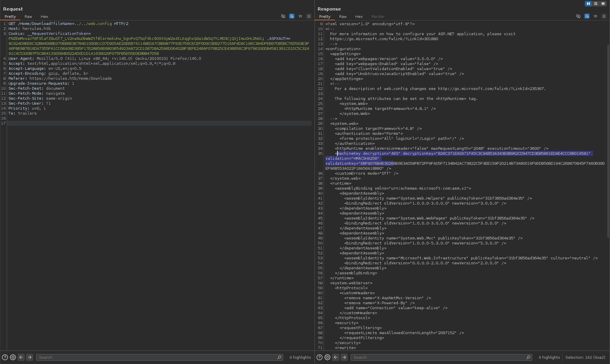Open the Response Render tab
610x364 pixels.
(378, 17)
